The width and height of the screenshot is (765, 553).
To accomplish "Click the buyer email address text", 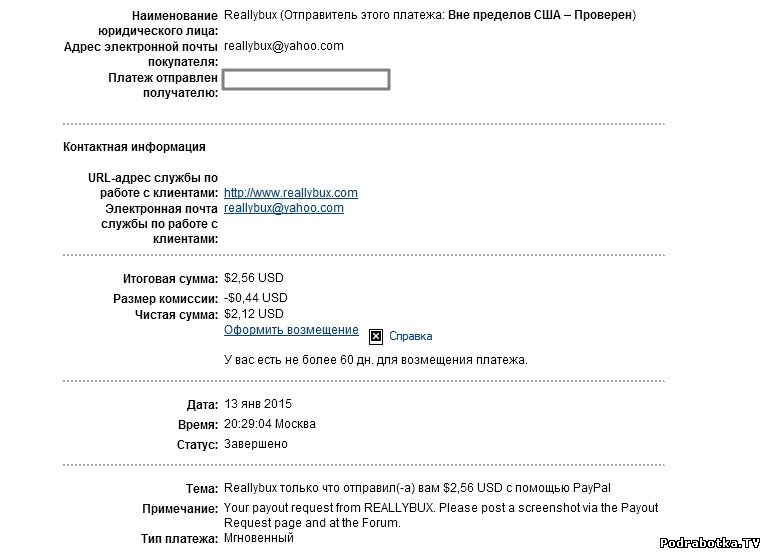I will (284, 46).
